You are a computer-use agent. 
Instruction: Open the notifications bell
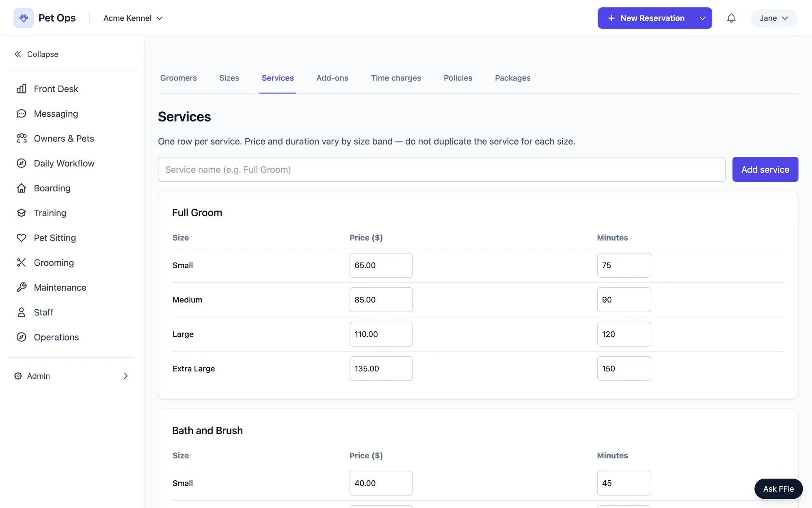pos(731,18)
